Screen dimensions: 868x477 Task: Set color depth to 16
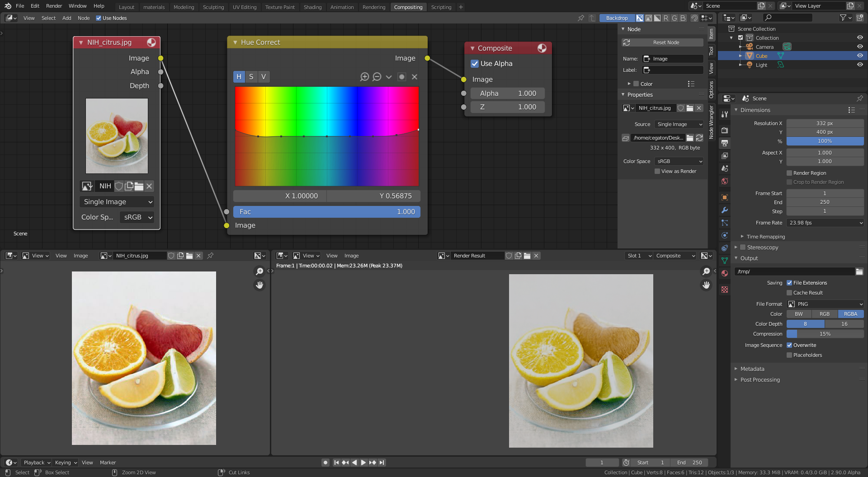[x=844, y=324]
